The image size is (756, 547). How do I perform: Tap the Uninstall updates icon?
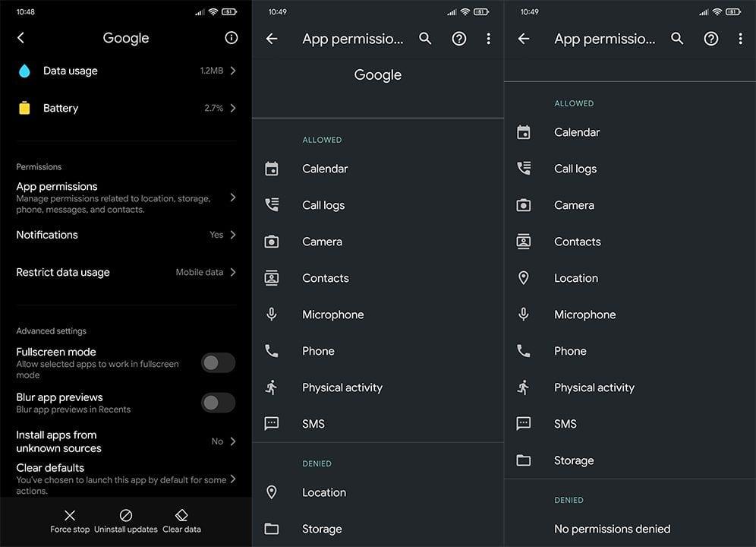pos(126,515)
